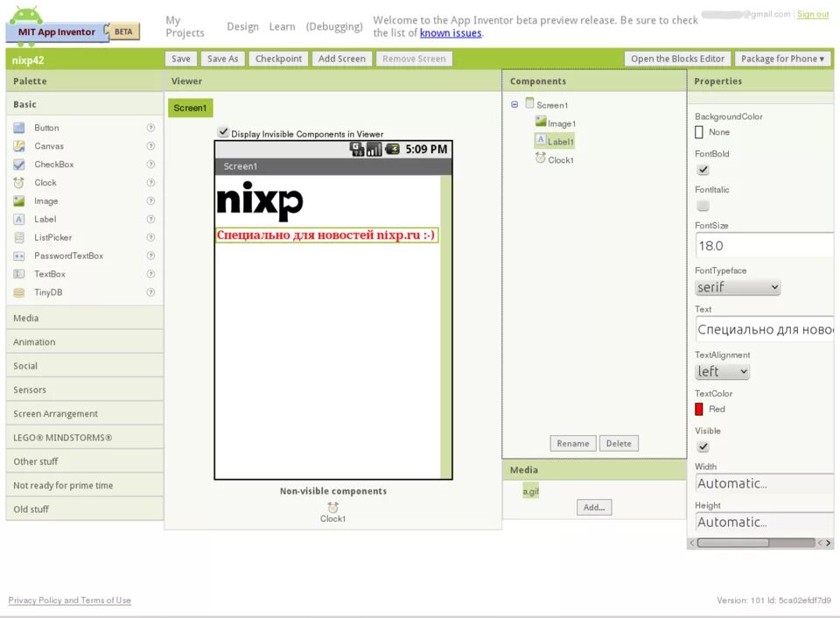Switch to the Design tab
The width and height of the screenshot is (840, 618).
point(242,26)
